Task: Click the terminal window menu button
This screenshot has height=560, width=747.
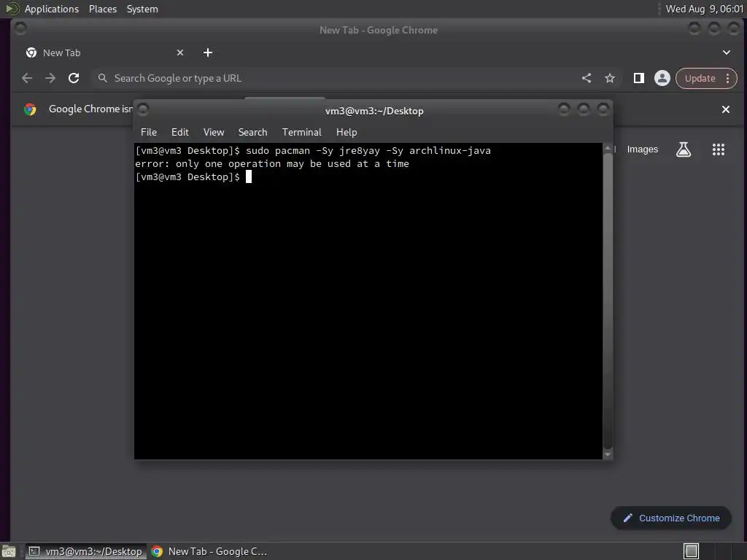Action: click(x=143, y=110)
